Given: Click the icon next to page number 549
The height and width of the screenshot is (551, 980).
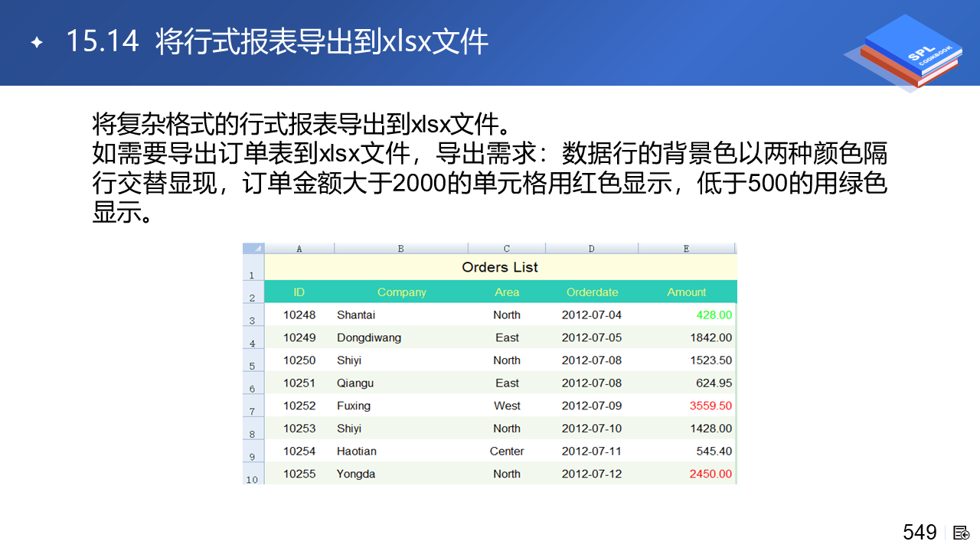Looking at the screenshot, I should coord(962,533).
